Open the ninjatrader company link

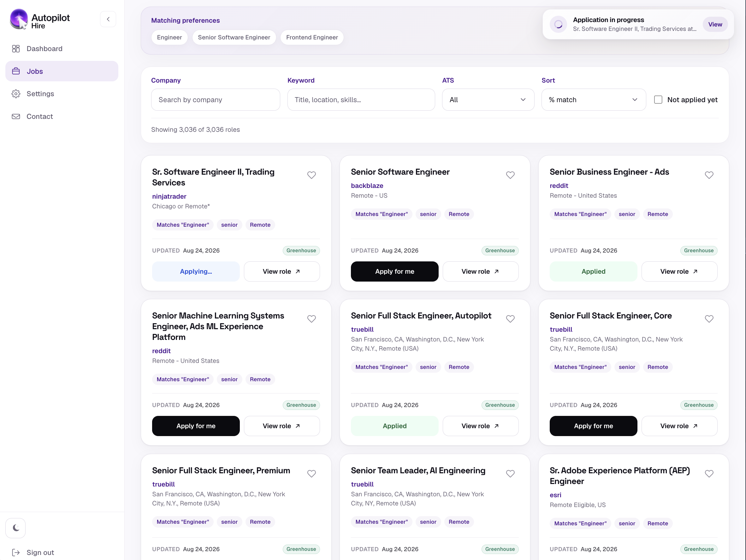coord(169,196)
